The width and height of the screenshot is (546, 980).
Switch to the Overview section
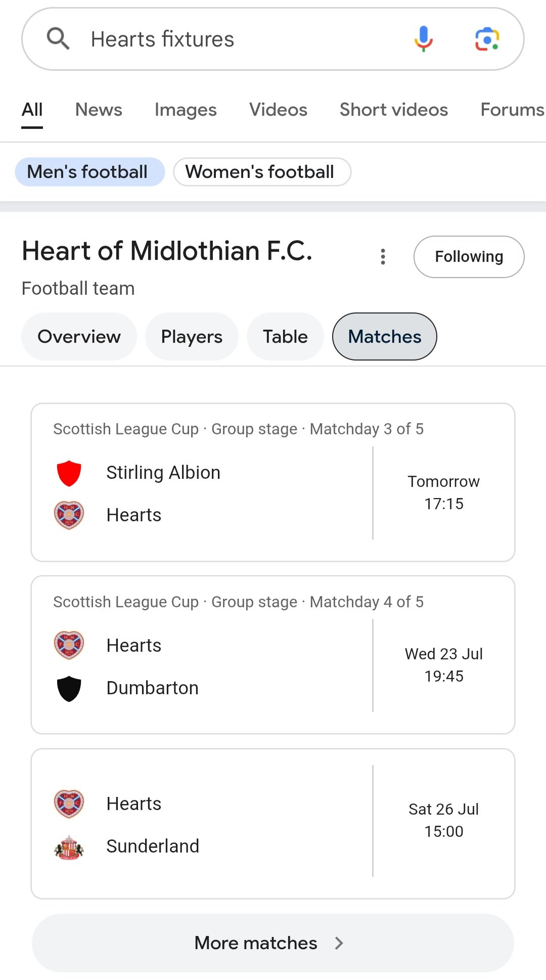coord(78,336)
